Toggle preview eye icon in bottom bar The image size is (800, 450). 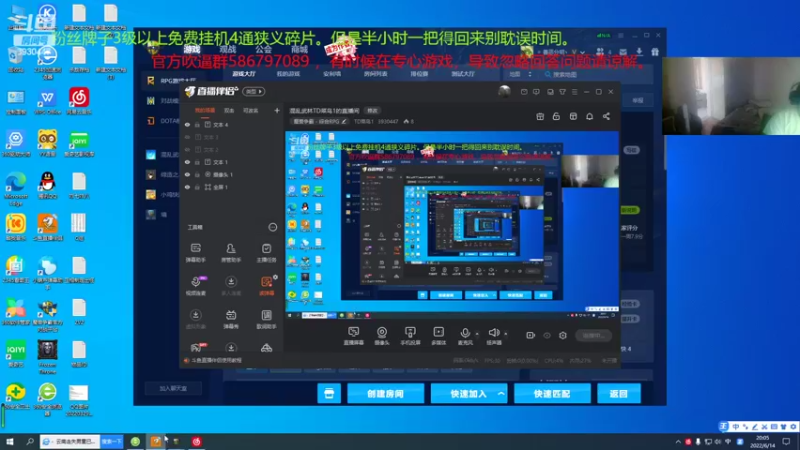(547, 335)
